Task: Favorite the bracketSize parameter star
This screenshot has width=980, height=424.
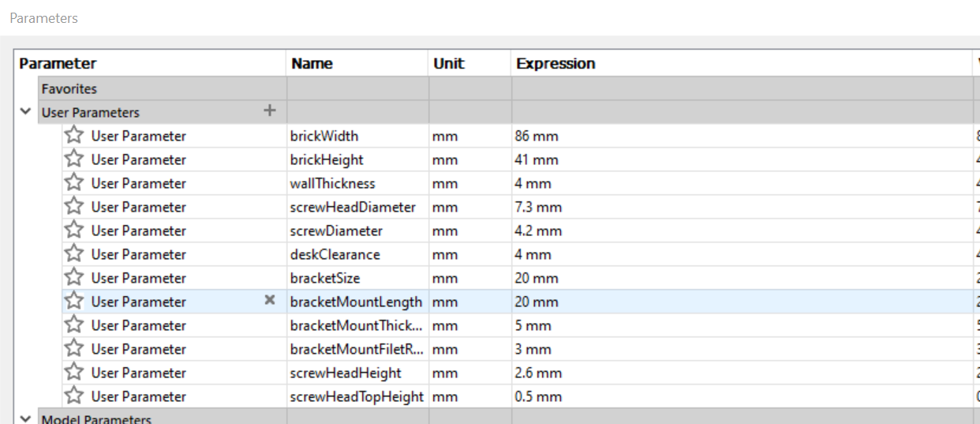Action: [74, 277]
